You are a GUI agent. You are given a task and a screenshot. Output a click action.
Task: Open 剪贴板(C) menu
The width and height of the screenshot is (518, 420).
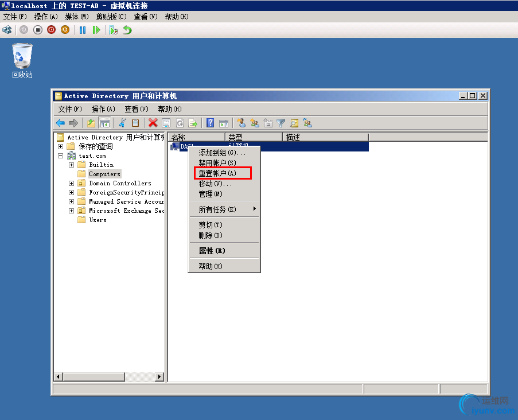point(111,17)
